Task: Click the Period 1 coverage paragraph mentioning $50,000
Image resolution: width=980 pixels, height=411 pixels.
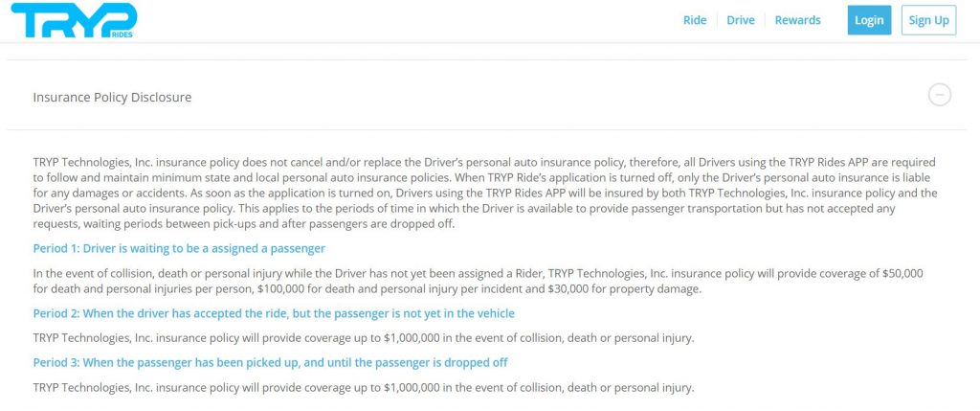Action: [x=479, y=281]
